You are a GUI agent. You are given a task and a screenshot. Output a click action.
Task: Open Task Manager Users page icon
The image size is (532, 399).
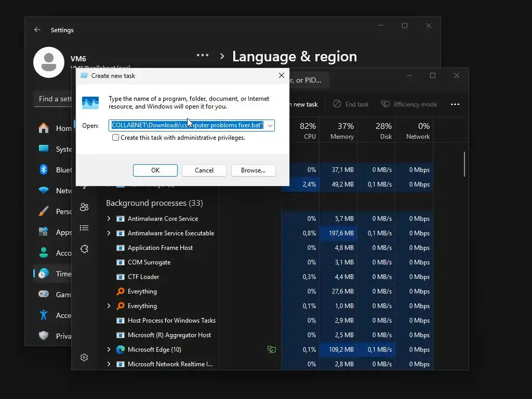pyautogui.click(x=84, y=207)
